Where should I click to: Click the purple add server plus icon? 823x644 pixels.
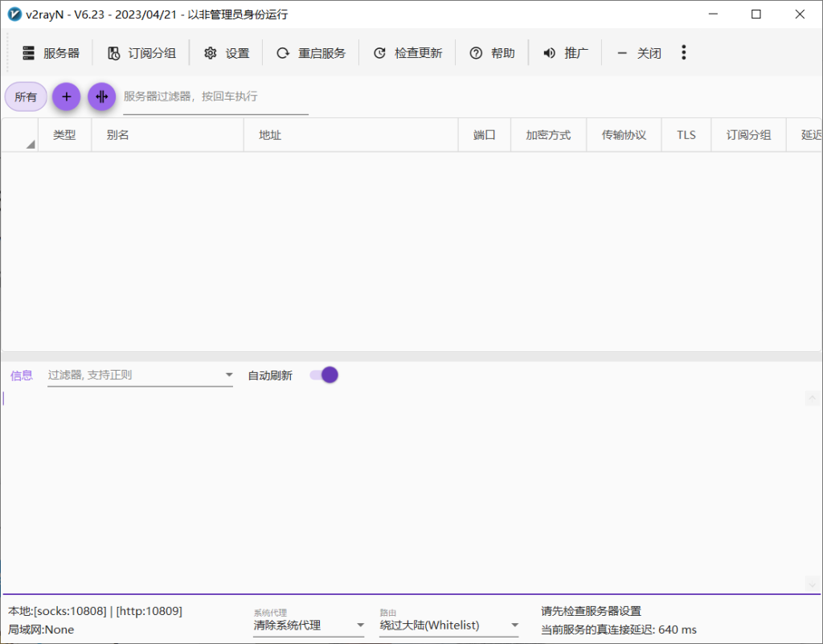(66, 96)
